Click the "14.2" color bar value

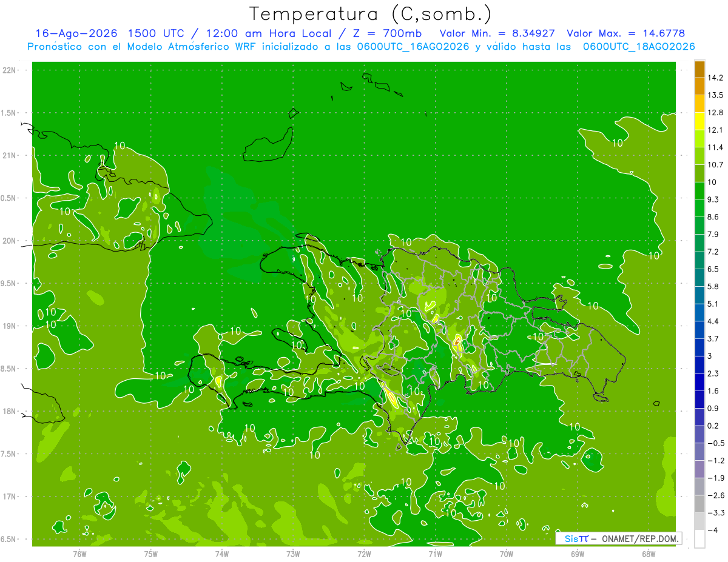coord(715,78)
